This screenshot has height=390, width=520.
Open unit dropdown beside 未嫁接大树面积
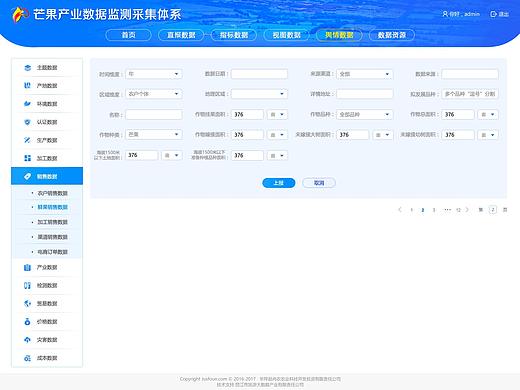(x=383, y=135)
